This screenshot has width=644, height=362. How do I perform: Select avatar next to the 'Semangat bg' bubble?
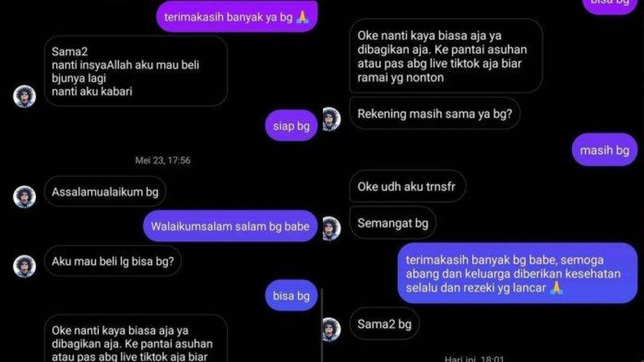click(331, 228)
